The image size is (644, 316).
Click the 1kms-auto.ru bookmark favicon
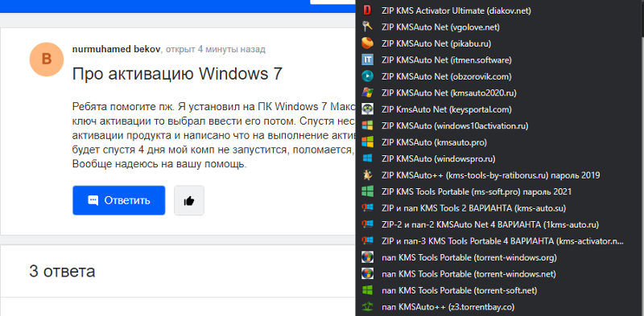coord(367,224)
